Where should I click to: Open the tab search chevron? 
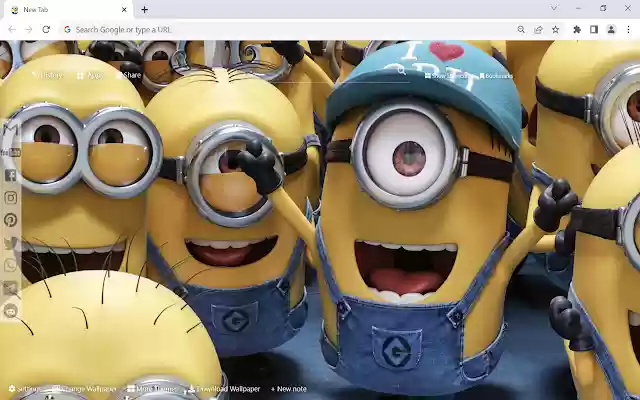tap(554, 8)
